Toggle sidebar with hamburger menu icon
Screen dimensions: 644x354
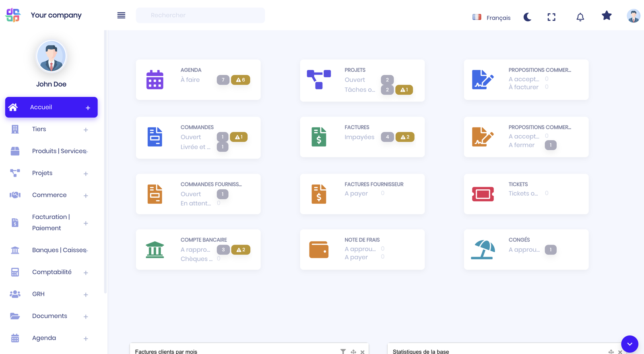pyautogui.click(x=121, y=15)
